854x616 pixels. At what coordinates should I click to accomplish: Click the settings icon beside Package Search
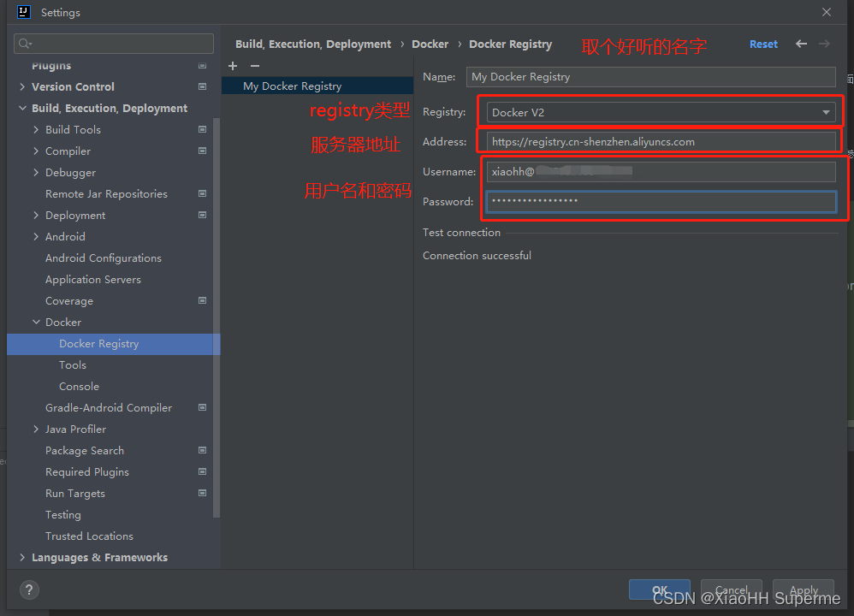coord(202,450)
